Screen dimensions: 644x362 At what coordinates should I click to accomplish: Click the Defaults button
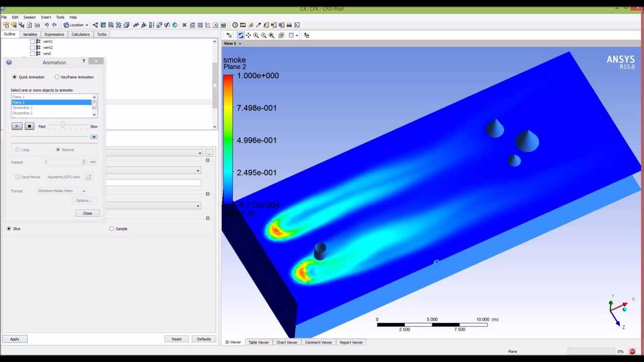[204, 339]
